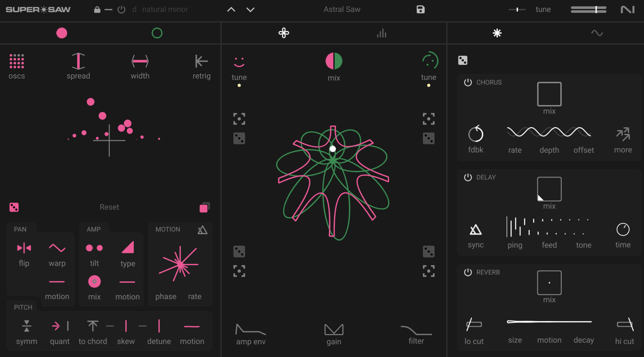The image size is (644, 357).
Task: Click the master volume slider
Action: [588, 9]
